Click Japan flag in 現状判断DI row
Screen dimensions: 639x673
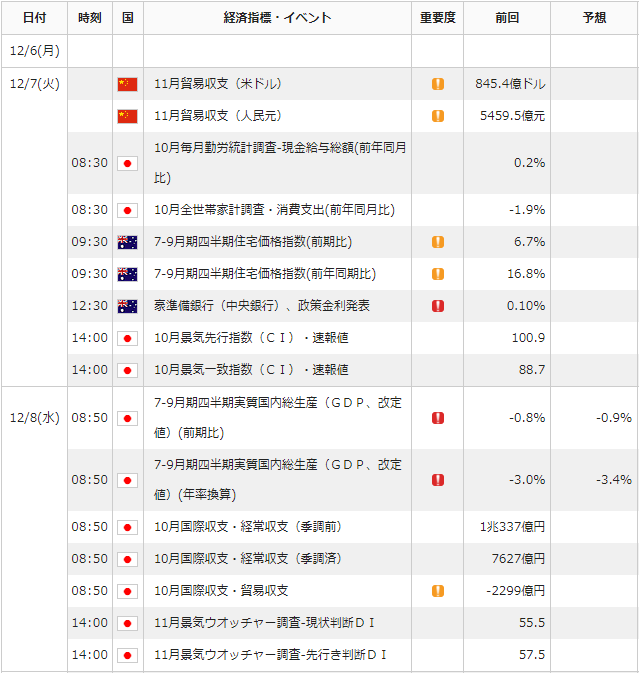tap(127, 623)
